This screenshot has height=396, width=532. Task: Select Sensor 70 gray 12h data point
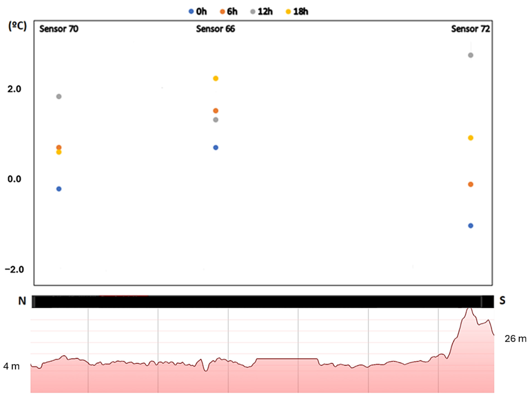pyautogui.click(x=59, y=97)
